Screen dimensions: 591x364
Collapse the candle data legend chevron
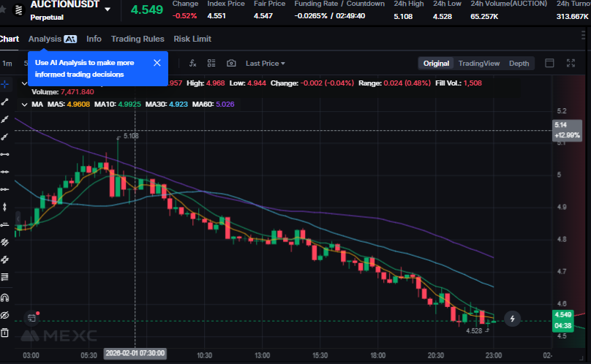pyautogui.click(x=24, y=83)
